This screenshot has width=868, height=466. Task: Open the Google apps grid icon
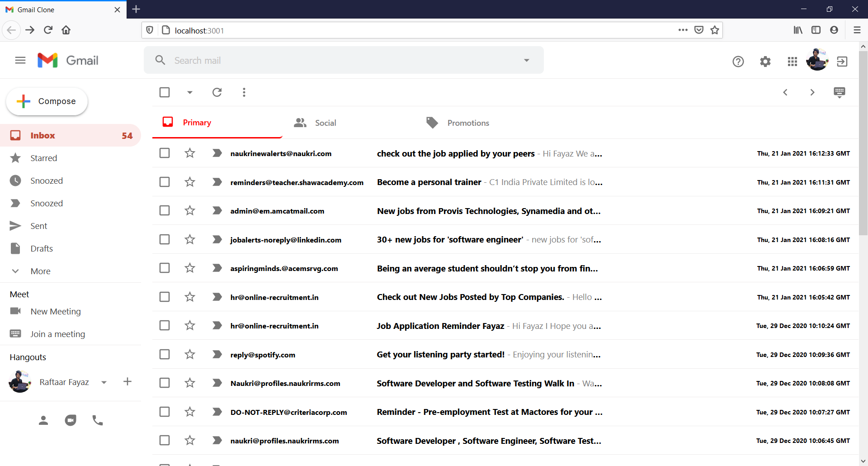tap(793, 62)
